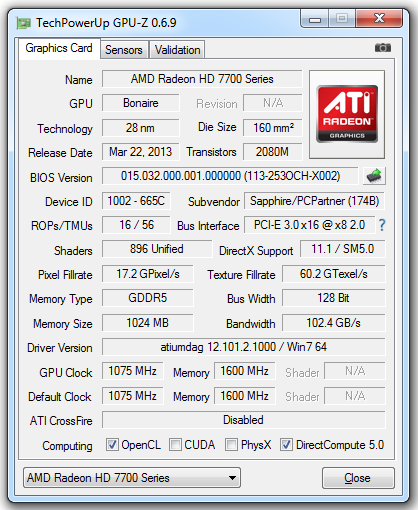
Task: Click the BIOS save chip icon
Action: (374, 176)
